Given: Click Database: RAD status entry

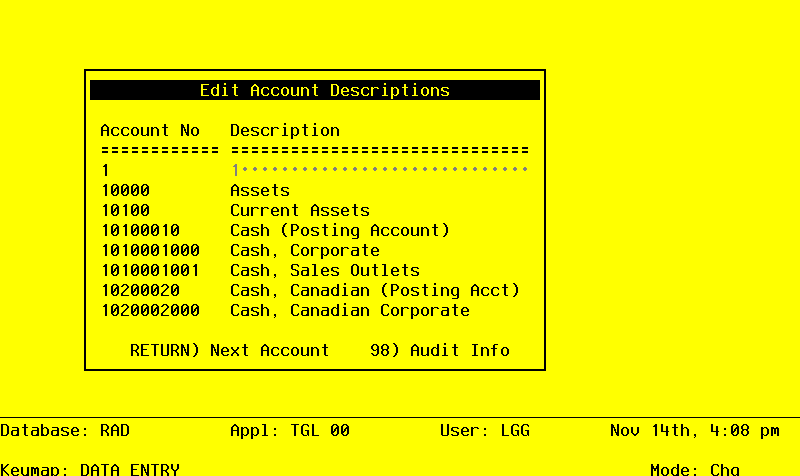Looking at the screenshot, I should pos(65,430).
